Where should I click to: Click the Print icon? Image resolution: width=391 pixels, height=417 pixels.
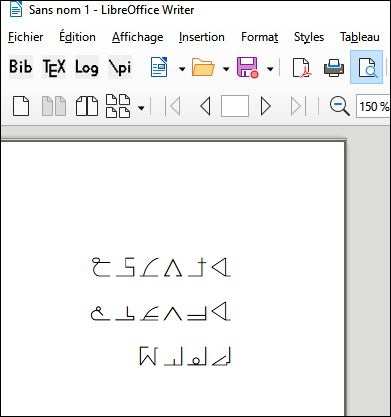click(x=334, y=68)
